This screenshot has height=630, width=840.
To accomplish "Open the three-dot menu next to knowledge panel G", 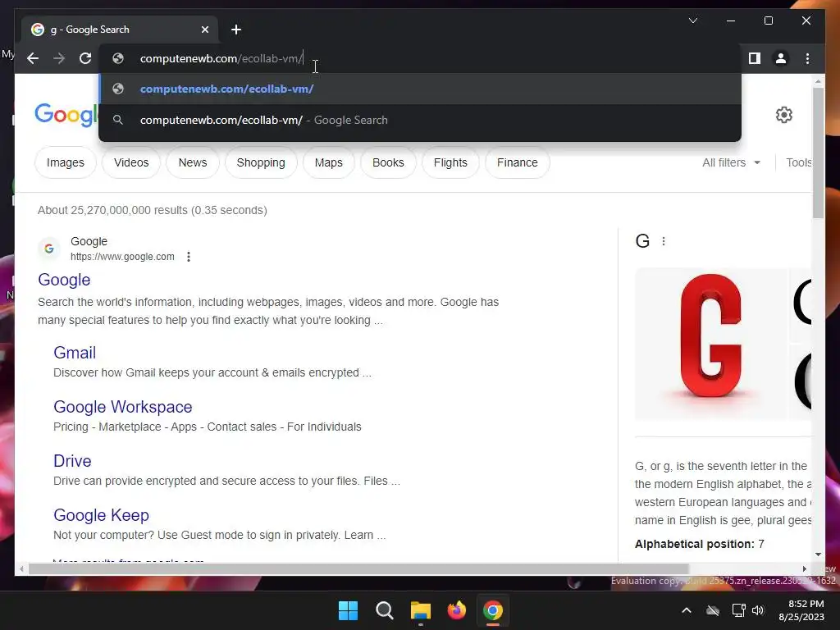I will [x=664, y=241].
